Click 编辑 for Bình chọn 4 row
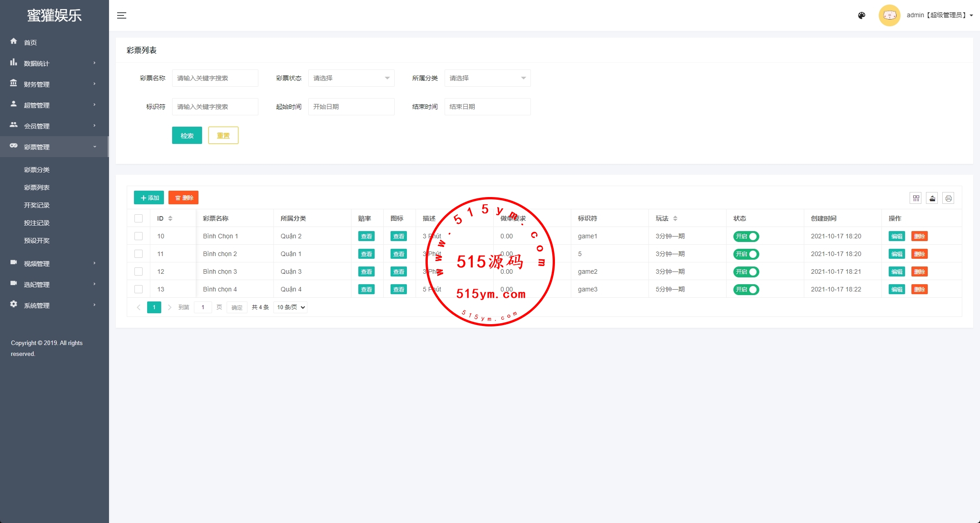This screenshot has height=523, width=980. pyautogui.click(x=896, y=290)
